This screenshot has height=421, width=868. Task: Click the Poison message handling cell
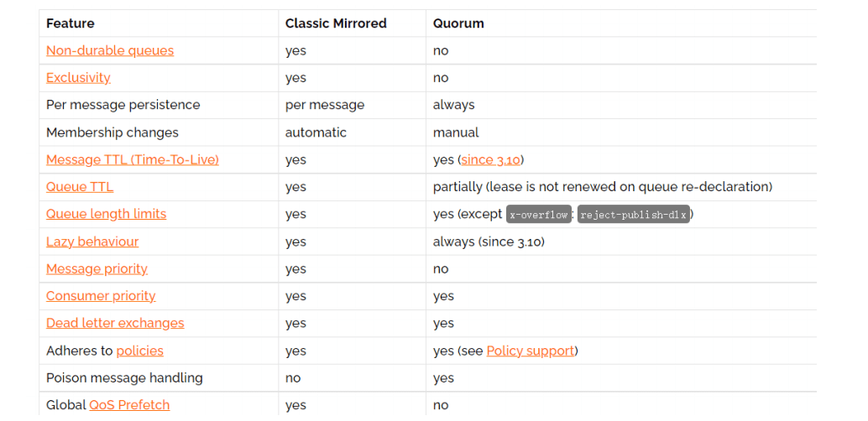(x=159, y=378)
